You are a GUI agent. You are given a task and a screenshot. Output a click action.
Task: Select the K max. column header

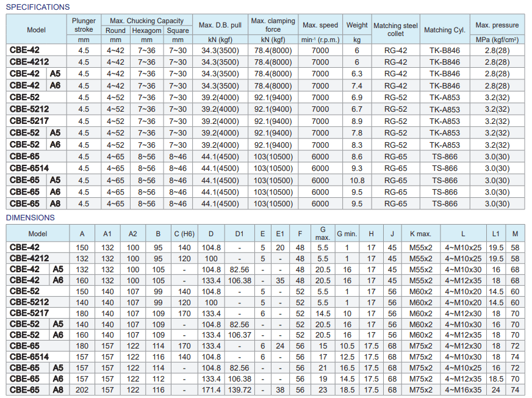[420, 234]
